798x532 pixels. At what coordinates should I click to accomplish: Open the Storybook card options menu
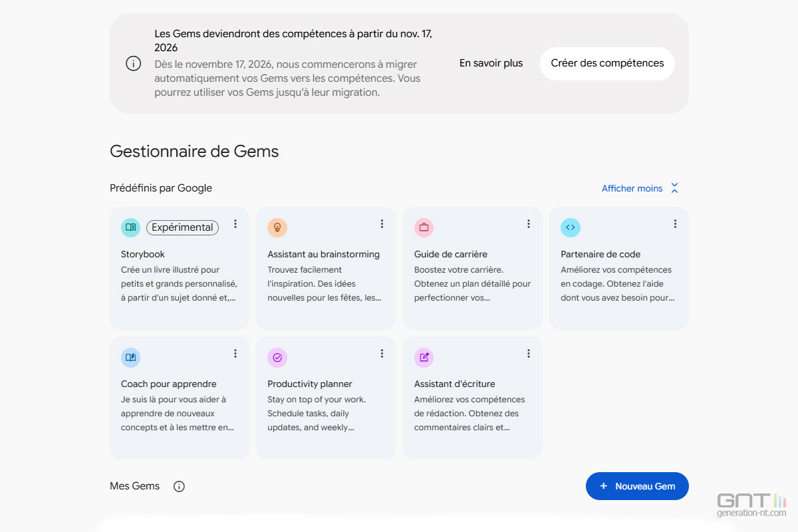click(x=235, y=224)
